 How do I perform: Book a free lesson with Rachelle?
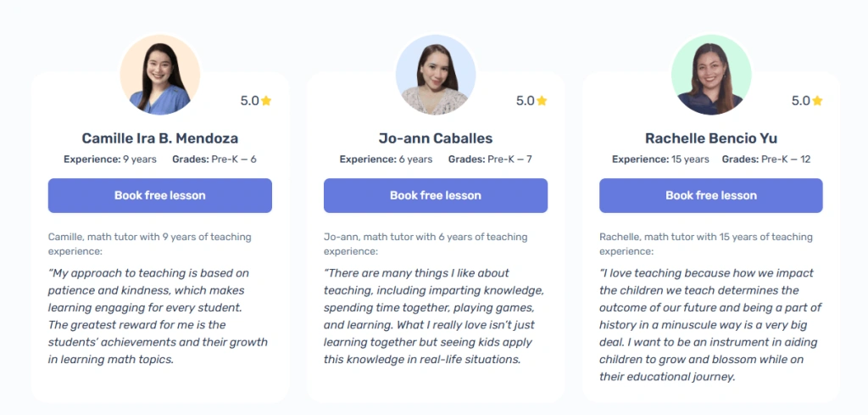711,195
